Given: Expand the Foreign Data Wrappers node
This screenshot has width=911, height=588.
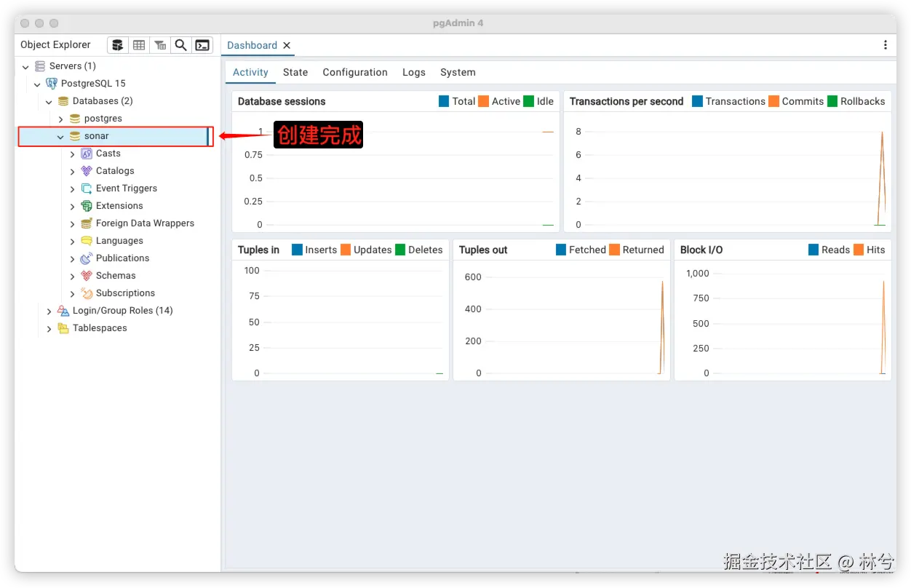Looking at the screenshot, I should 73,223.
